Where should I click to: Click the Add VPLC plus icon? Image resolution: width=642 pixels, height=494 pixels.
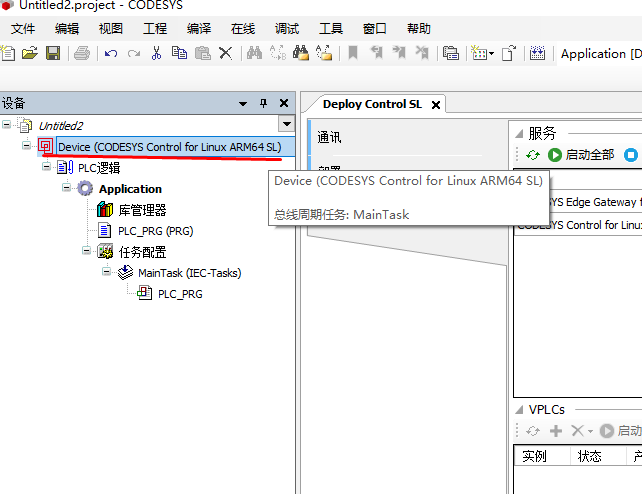[x=556, y=431]
